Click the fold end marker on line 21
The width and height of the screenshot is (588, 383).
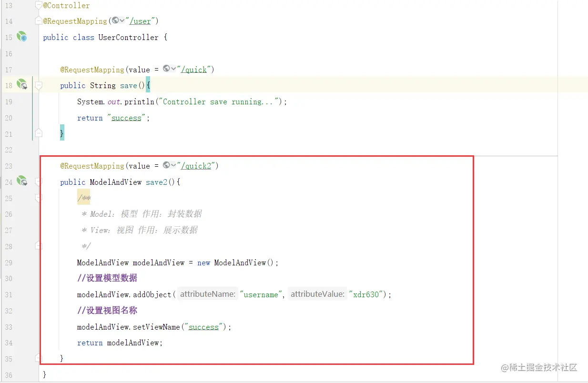coord(39,133)
